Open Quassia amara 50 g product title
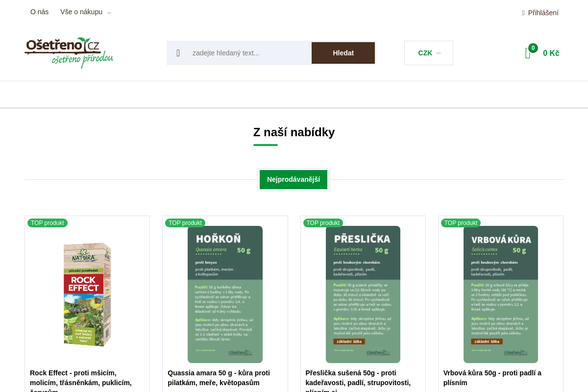This screenshot has width=588, height=392. pos(219,378)
